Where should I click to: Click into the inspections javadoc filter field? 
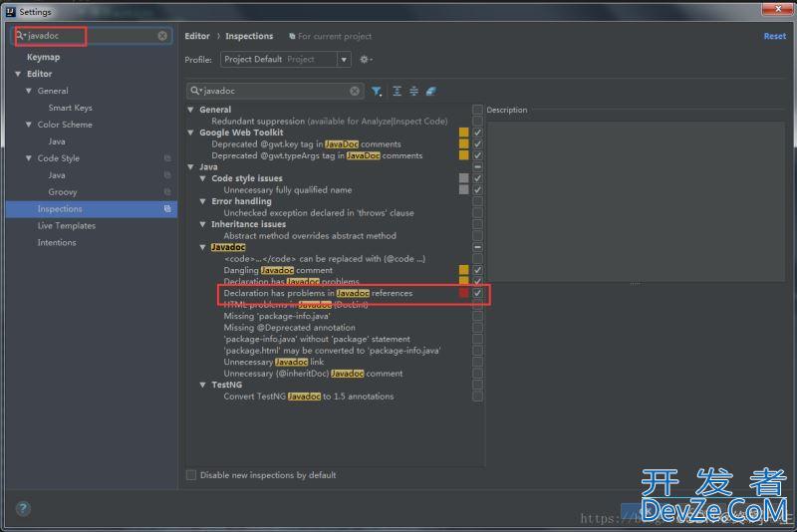[276, 91]
